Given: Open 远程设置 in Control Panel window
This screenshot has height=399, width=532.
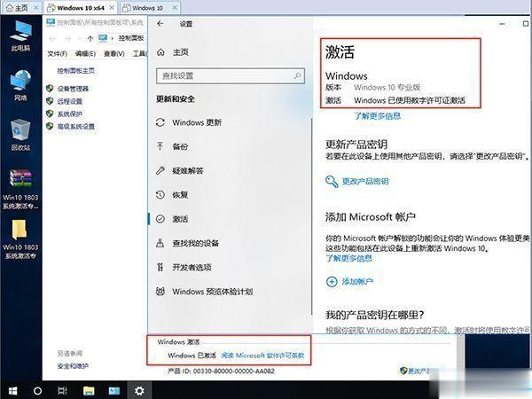Looking at the screenshot, I should tap(69, 101).
